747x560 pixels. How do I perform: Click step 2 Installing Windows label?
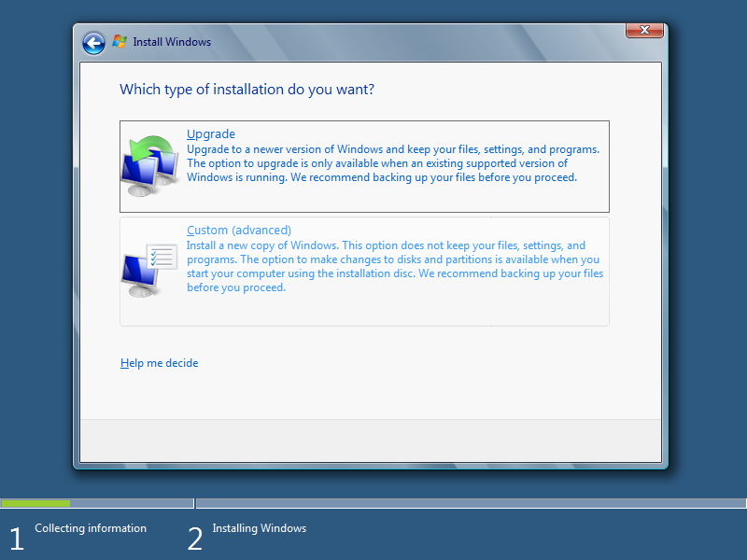(x=259, y=528)
